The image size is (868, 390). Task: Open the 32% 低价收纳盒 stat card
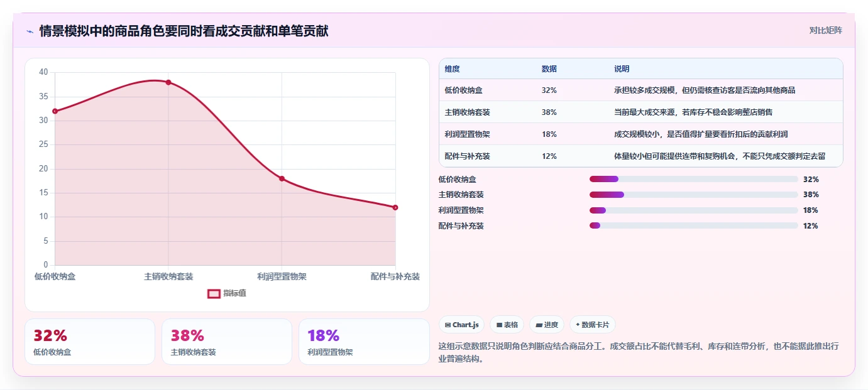[90, 342]
